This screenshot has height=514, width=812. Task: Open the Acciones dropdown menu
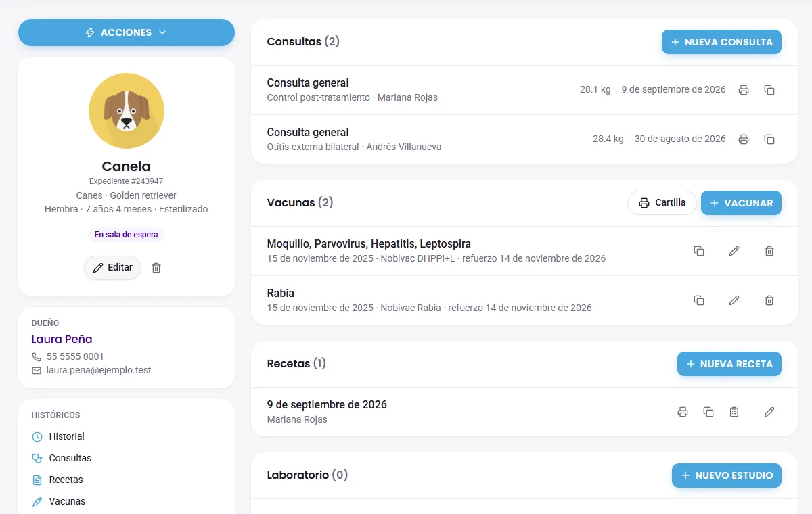(x=127, y=32)
